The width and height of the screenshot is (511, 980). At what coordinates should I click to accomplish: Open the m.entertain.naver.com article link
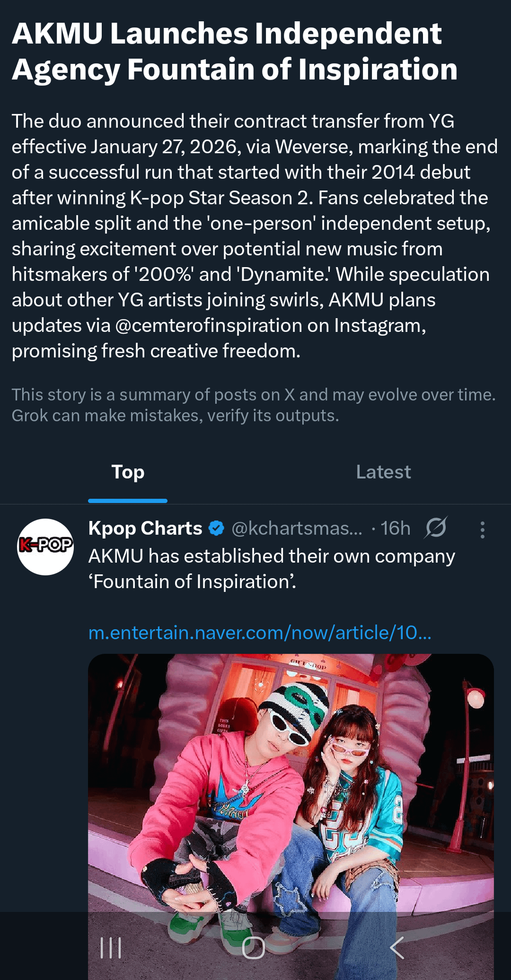(x=260, y=633)
